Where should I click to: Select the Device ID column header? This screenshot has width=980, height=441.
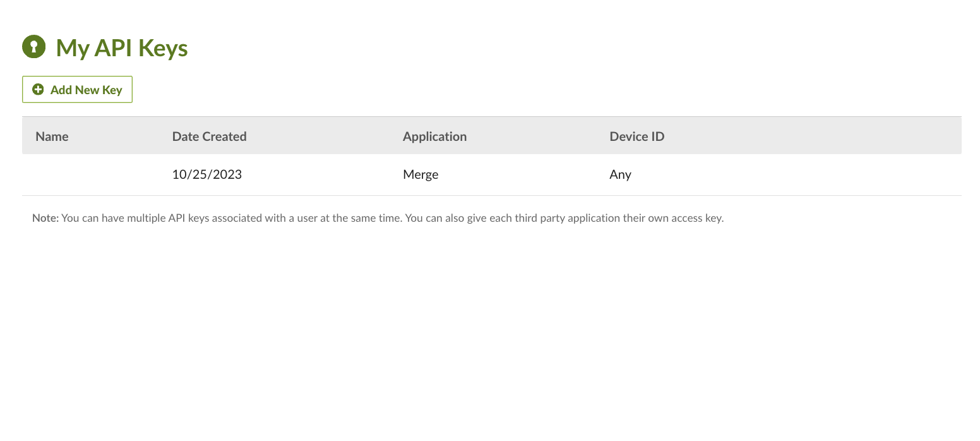click(636, 136)
